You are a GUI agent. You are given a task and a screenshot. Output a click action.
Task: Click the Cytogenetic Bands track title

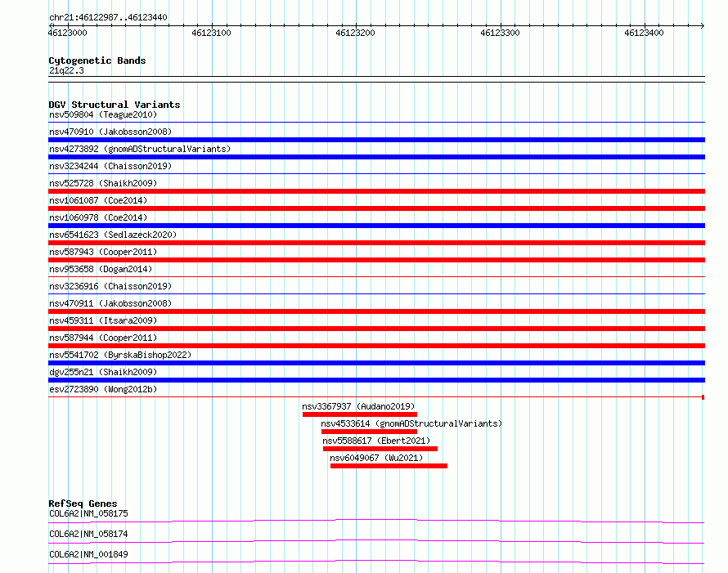tap(97, 60)
